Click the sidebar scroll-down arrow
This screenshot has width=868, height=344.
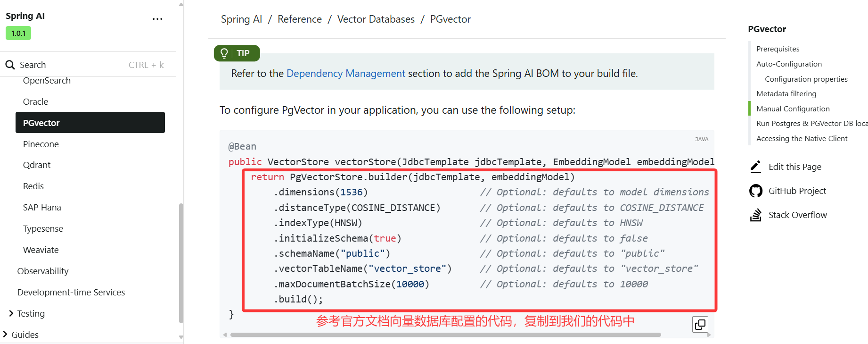181,337
